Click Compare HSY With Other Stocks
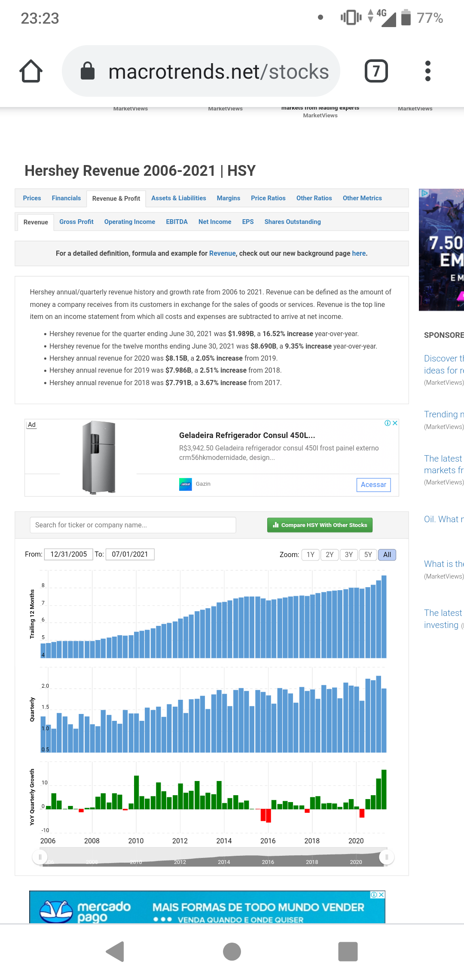 (320, 525)
